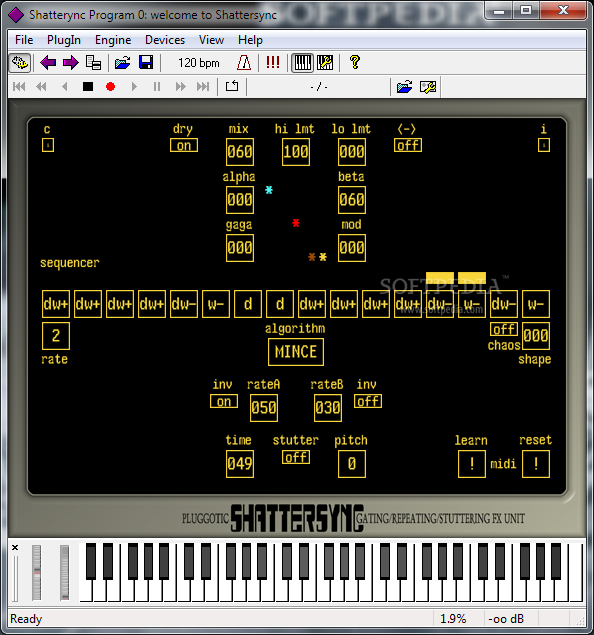Screen dimensions: 594x635
Task: Click the red MIDI panic exclamation icon
Action: 273,62
